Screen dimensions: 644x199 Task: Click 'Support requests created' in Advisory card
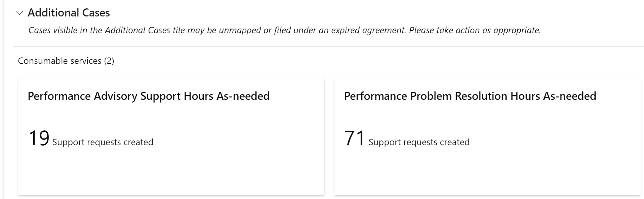pyautogui.click(x=103, y=142)
